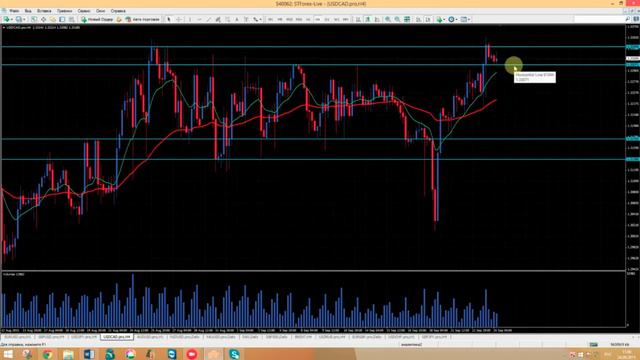Open Microsoft Word from taskbar
Viewport: 640px width, 360px height.
pos(89,354)
